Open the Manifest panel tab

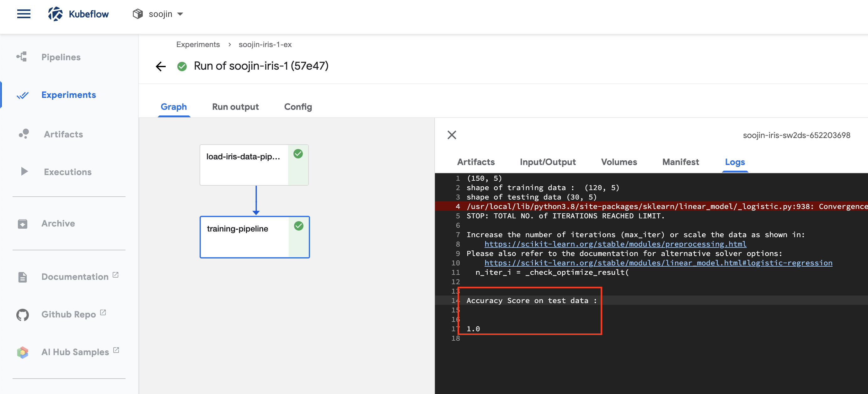point(680,162)
